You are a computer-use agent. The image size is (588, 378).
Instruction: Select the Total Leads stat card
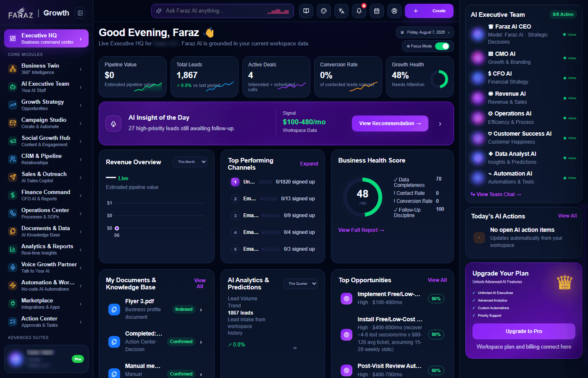click(205, 77)
